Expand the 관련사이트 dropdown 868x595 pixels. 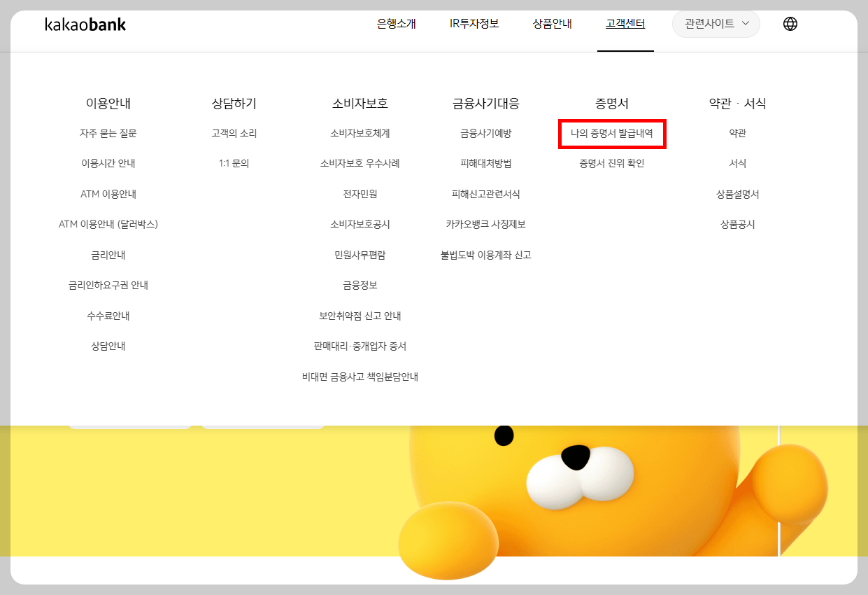[x=716, y=24]
